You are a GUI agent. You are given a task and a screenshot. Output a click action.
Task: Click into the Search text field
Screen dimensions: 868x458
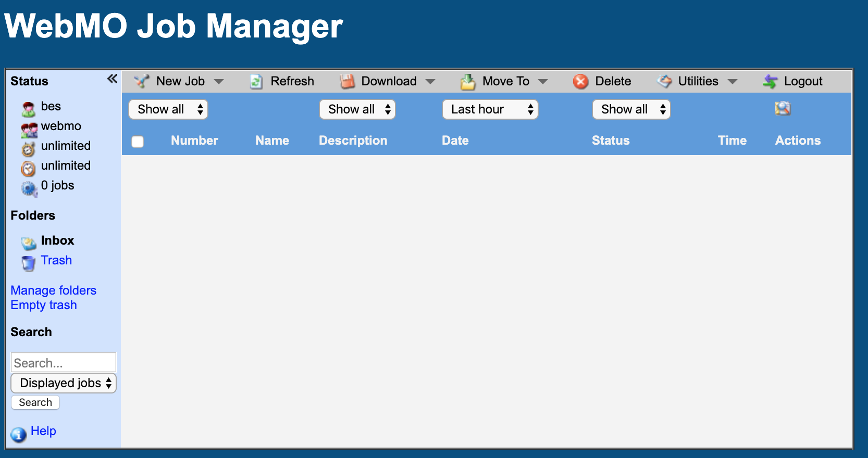63,362
